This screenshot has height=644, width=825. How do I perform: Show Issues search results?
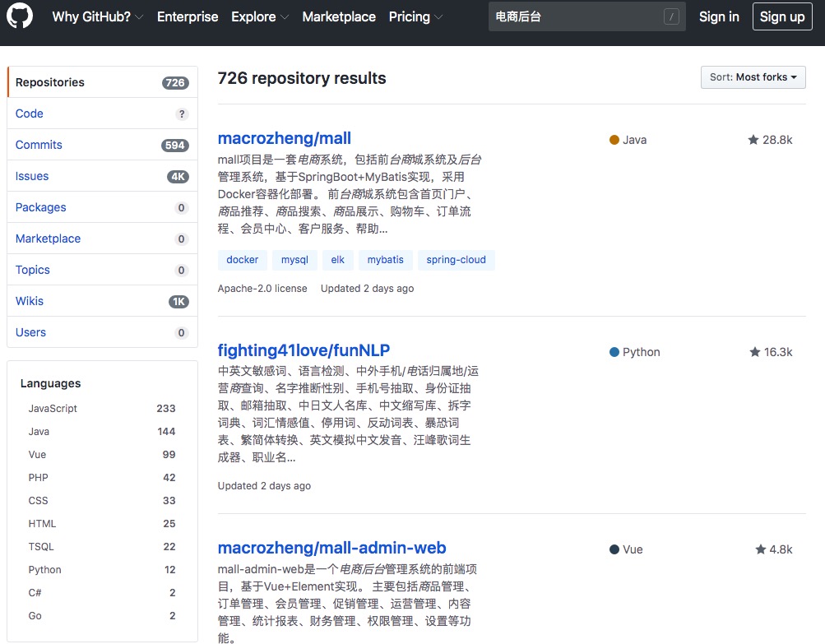[x=103, y=176]
